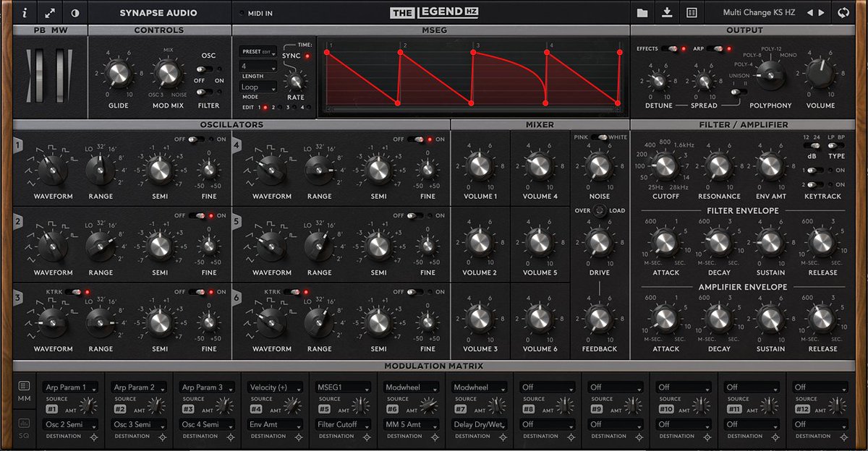This screenshot has width=868, height=451.
Task: Toggle the OSC modulation switch in Controls
Action: [204, 69]
